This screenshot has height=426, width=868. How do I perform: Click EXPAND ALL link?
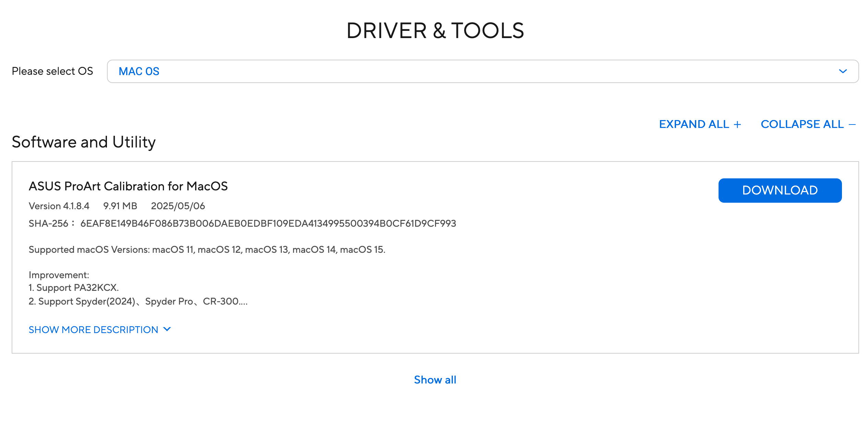(x=700, y=124)
